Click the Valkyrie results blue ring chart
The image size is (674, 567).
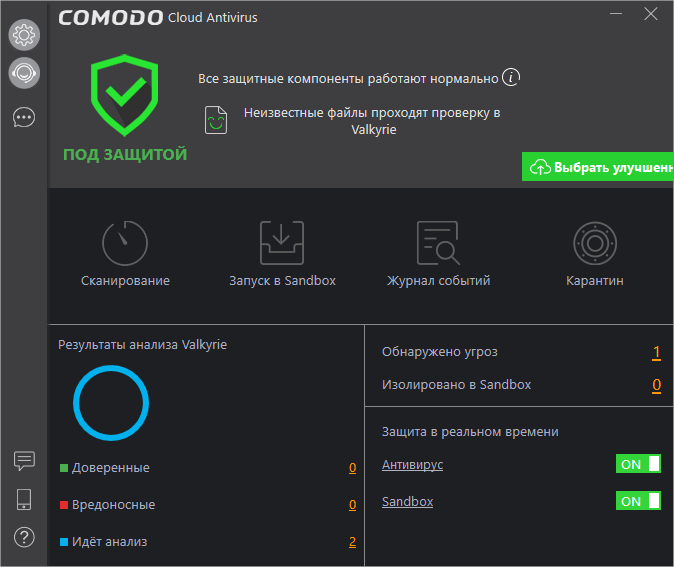point(111,403)
